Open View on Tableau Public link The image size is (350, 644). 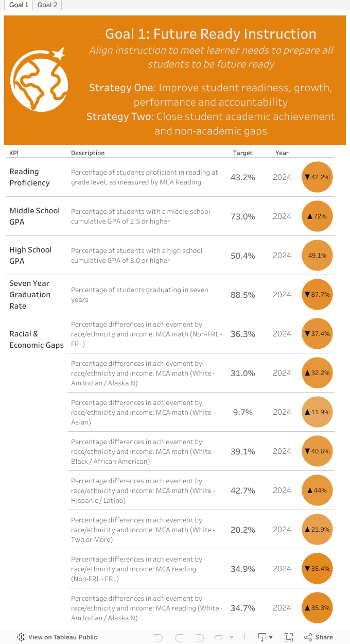[x=62, y=637]
